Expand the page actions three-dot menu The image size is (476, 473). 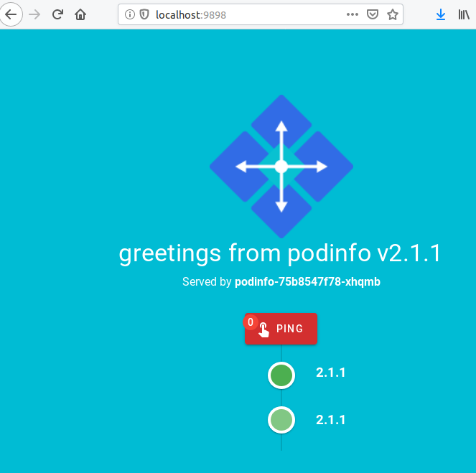pos(352,14)
